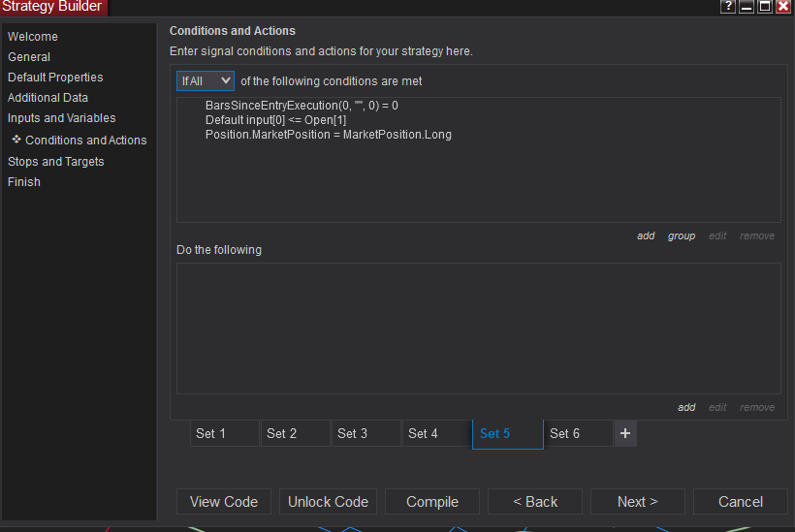This screenshot has width=795, height=532.
Task: Click the group conditions link
Action: pos(682,235)
